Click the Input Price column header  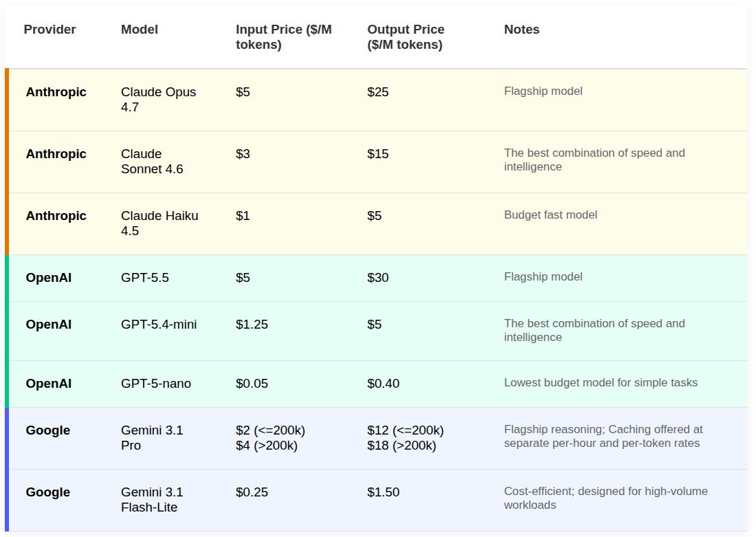click(x=283, y=37)
